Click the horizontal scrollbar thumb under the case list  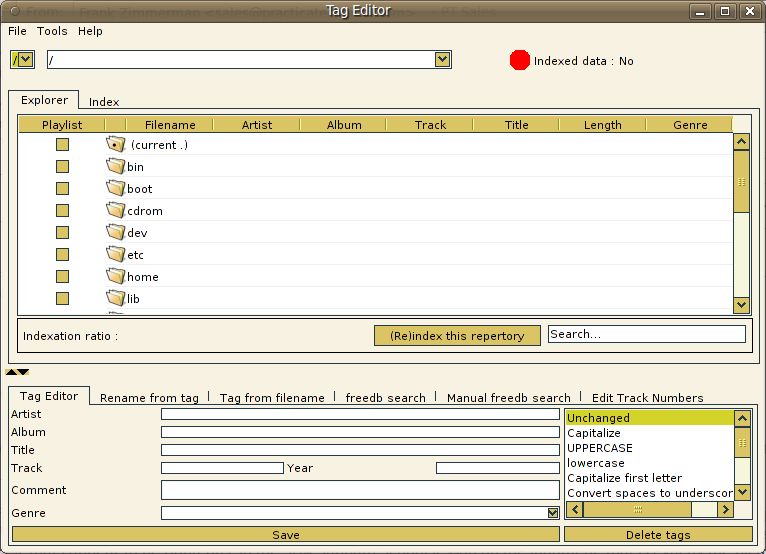(638, 510)
